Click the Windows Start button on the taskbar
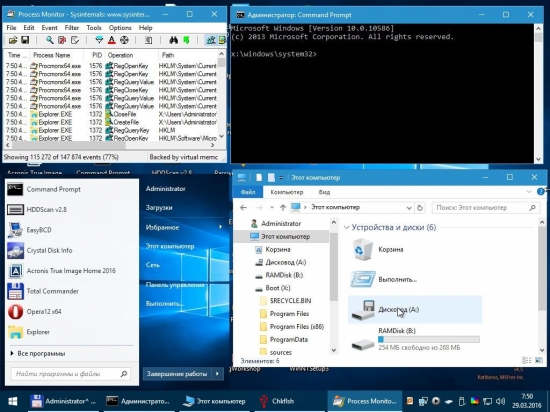This screenshot has width=550, height=412. point(13,401)
